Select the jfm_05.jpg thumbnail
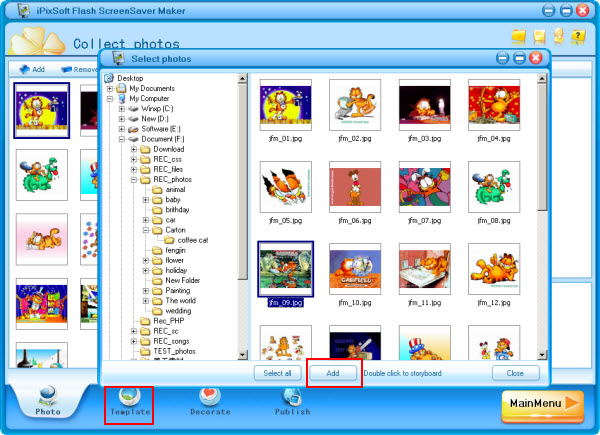This screenshot has height=435, width=600. [x=285, y=187]
